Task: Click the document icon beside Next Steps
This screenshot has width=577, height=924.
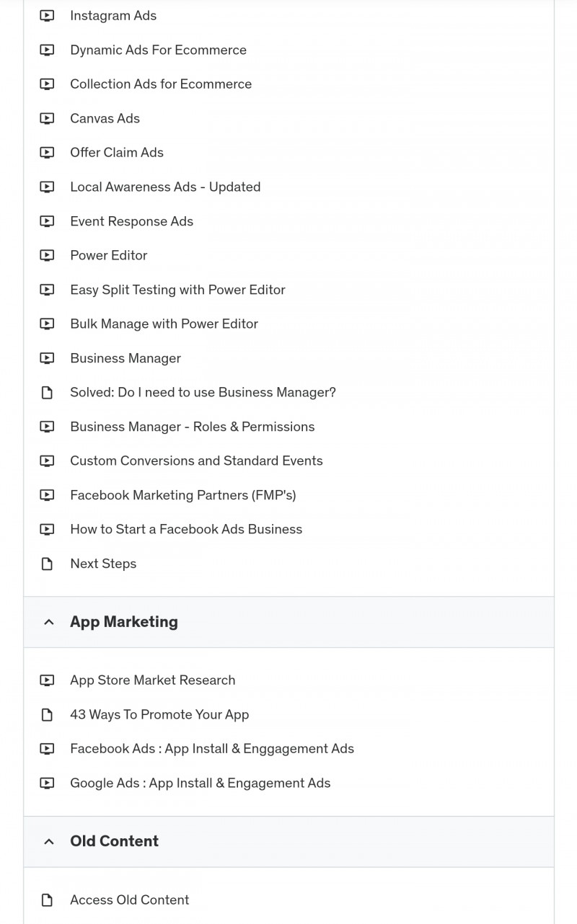Action: point(47,564)
